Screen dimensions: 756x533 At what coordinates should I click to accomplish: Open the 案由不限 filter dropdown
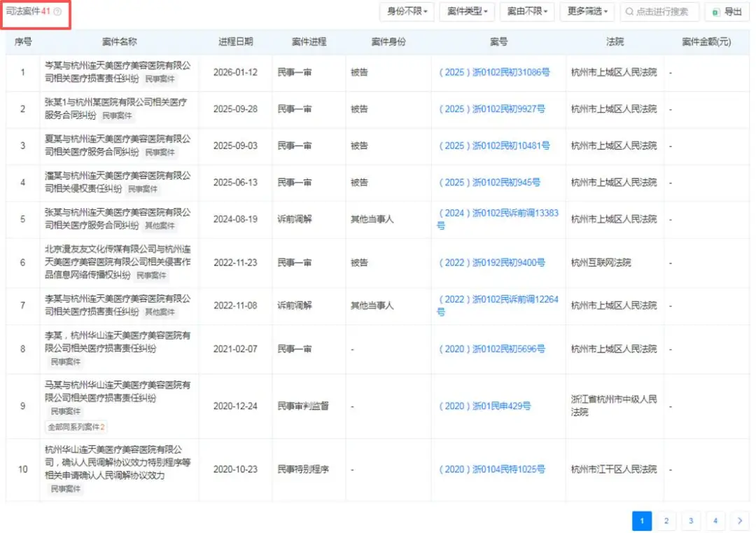click(527, 12)
